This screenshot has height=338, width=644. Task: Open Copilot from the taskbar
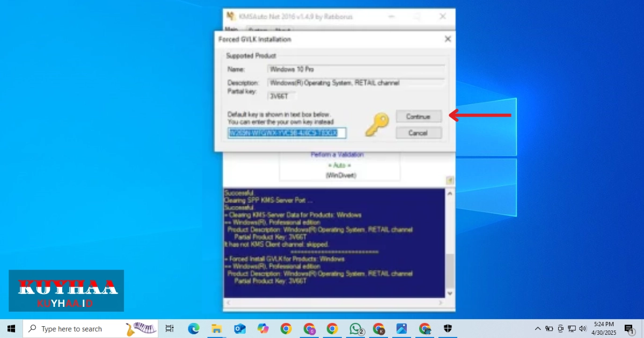tap(263, 328)
